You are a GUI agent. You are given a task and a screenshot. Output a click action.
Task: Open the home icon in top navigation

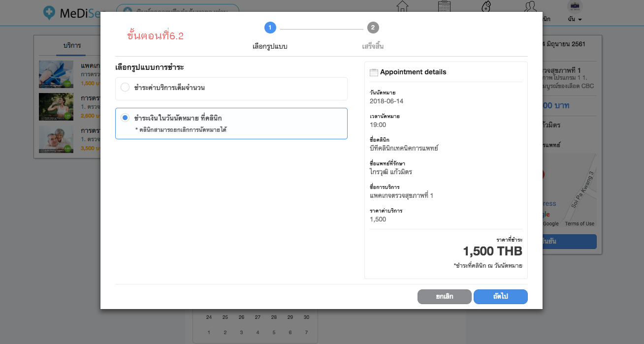(402, 6)
